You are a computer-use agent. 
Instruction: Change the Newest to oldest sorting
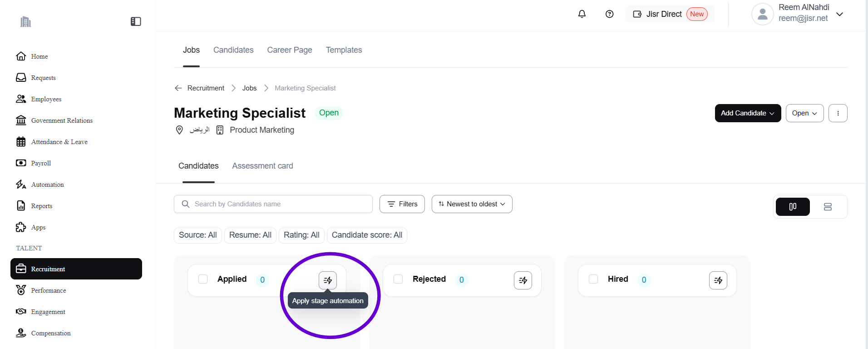[x=472, y=204]
